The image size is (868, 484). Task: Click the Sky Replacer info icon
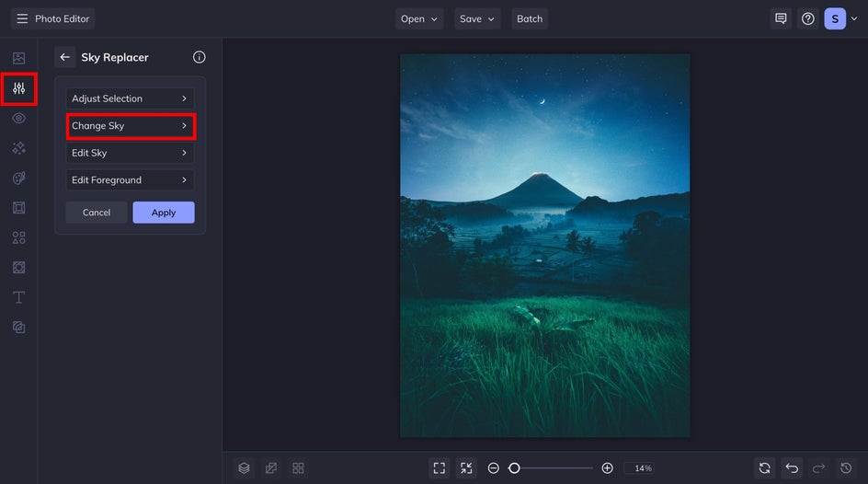pos(199,57)
